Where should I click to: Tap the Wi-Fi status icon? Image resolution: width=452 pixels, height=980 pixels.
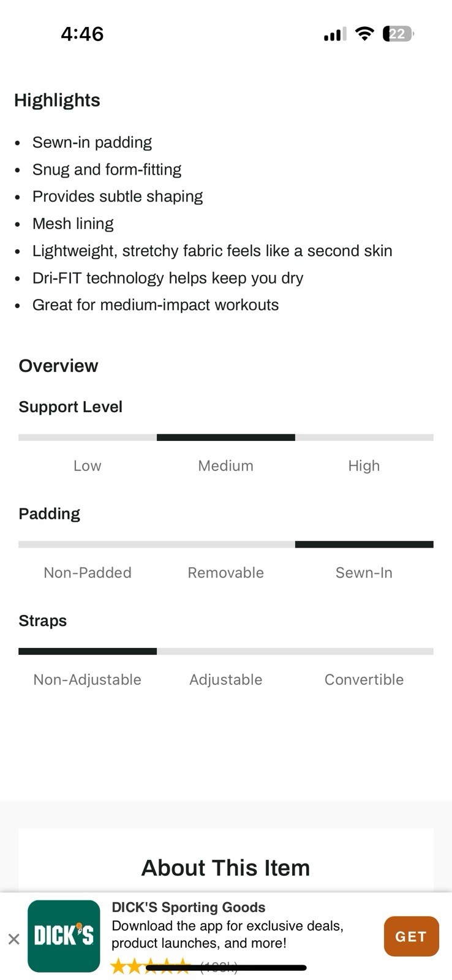tap(364, 34)
